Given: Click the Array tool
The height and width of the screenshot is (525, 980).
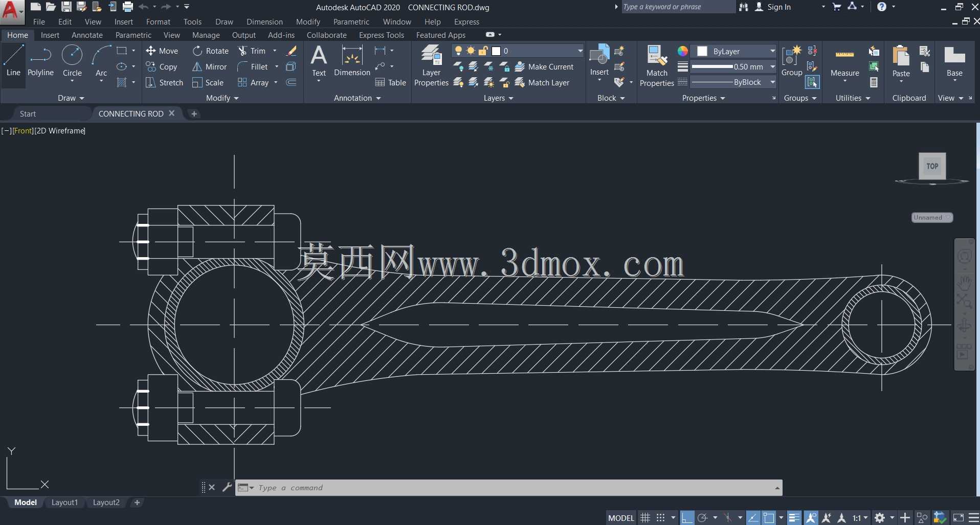Looking at the screenshot, I should (253, 82).
